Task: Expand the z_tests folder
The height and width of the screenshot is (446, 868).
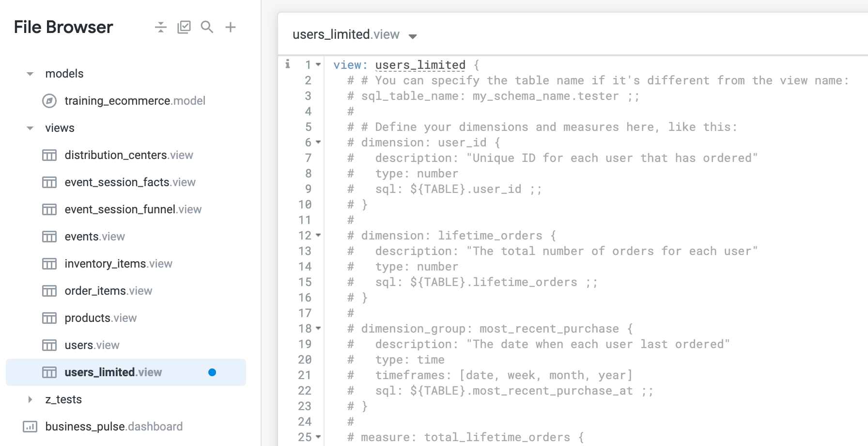Action: point(30,399)
